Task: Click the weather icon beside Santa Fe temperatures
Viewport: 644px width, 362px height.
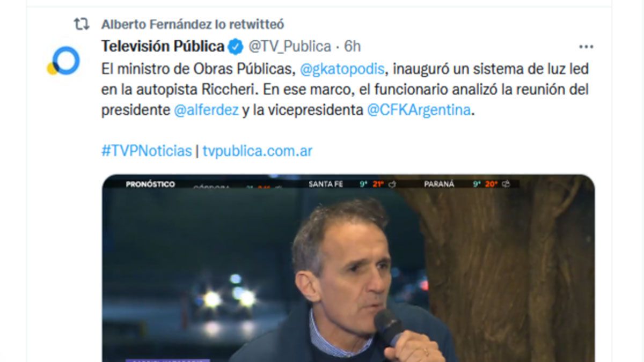Action: coord(392,184)
